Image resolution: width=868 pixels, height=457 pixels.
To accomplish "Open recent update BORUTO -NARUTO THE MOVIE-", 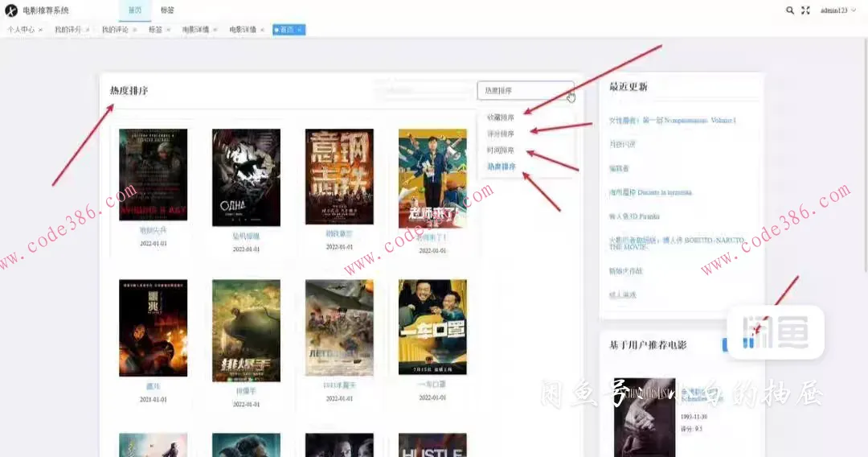I will click(677, 243).
